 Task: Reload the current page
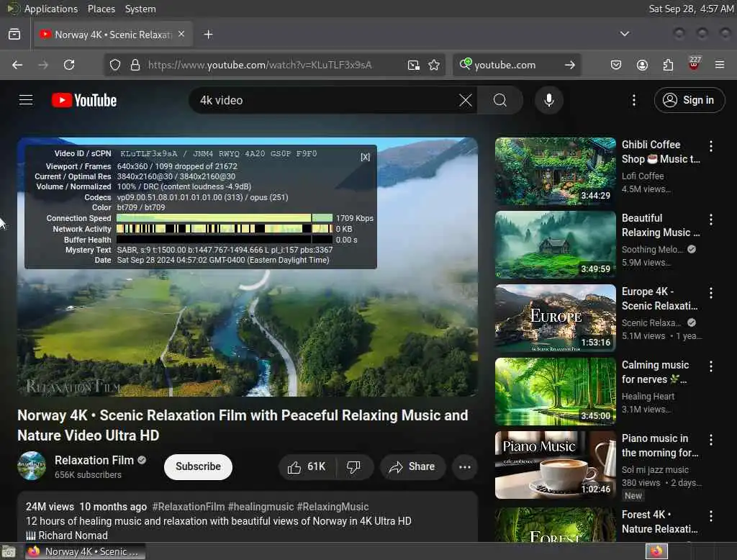pos(69,65)
